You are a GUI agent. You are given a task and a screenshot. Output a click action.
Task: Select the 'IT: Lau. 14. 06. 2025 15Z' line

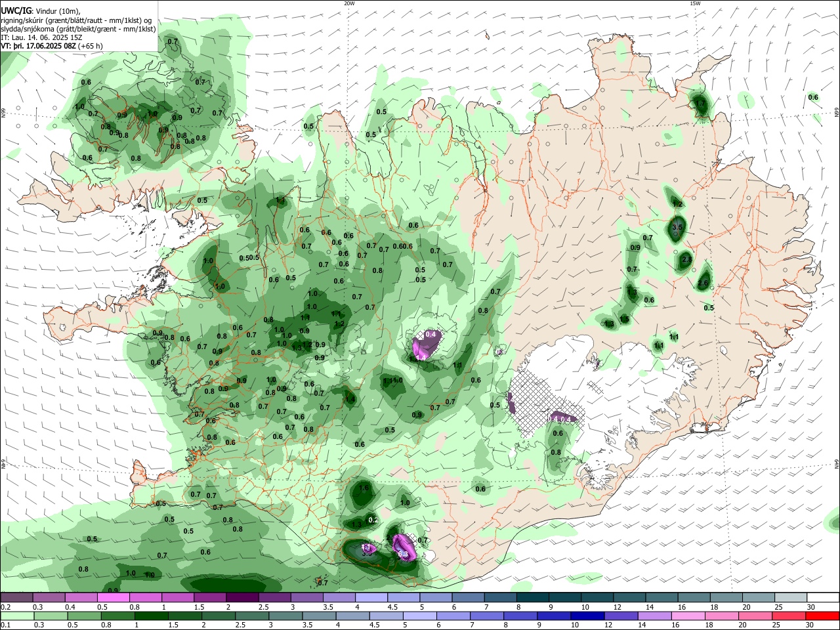(x=41, y=37)
